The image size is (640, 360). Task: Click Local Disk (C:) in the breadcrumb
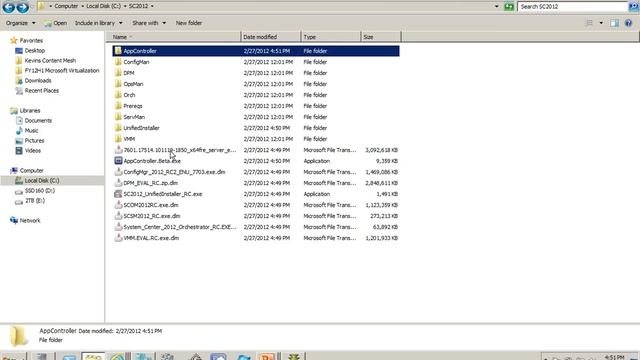pos(104,6)
